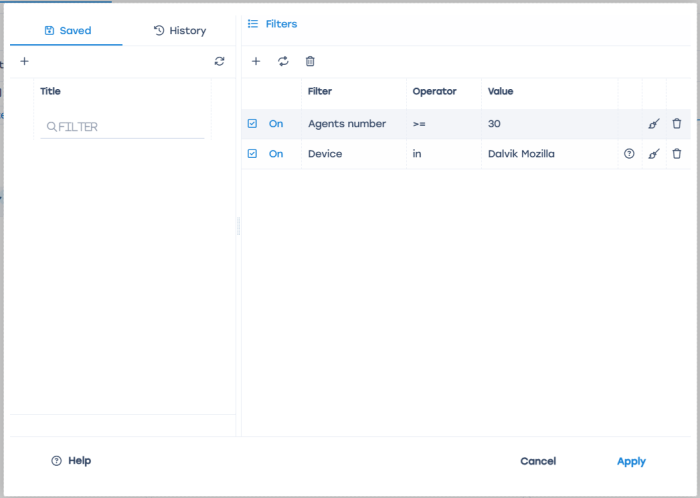Clear the Agents number filter value
Viewport: 700px width, 498px height.
pos(654,124)
